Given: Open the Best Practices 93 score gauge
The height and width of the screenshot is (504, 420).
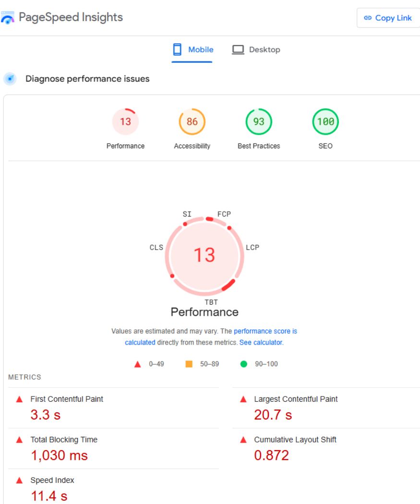Looking at the screenshot, I should (259, 121).
